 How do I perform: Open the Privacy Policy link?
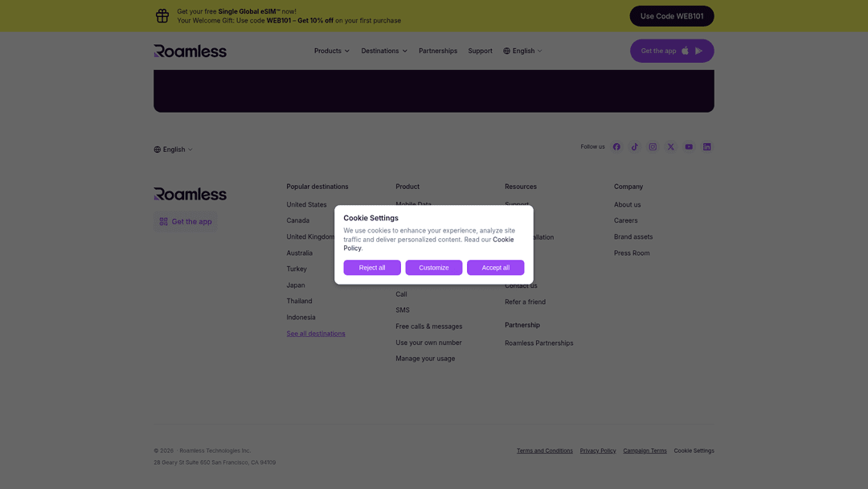coord(598,450)
